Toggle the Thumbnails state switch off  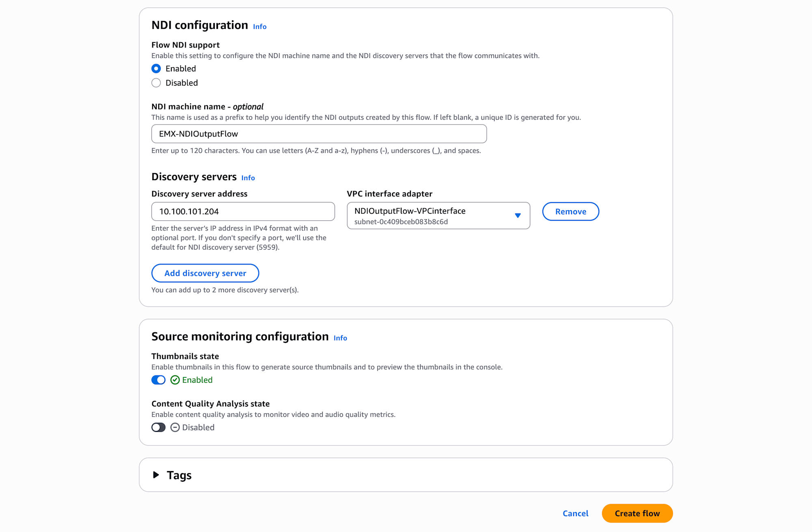tap(158, 380)
